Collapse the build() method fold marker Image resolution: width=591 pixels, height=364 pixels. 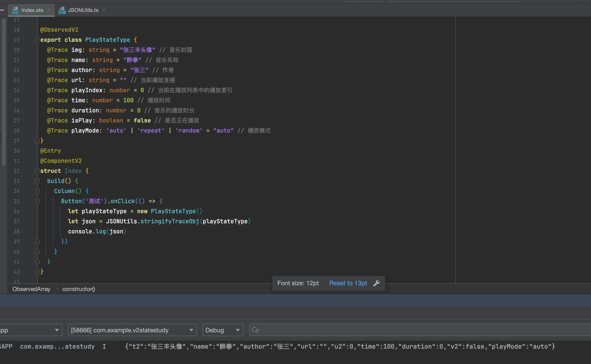pyautogui.click(x=37, y=181)
